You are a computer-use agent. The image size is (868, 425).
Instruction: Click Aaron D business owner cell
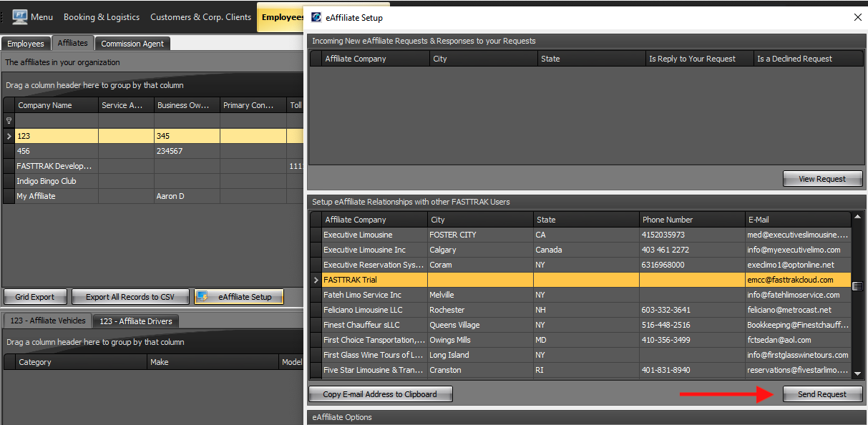(187, 196)
